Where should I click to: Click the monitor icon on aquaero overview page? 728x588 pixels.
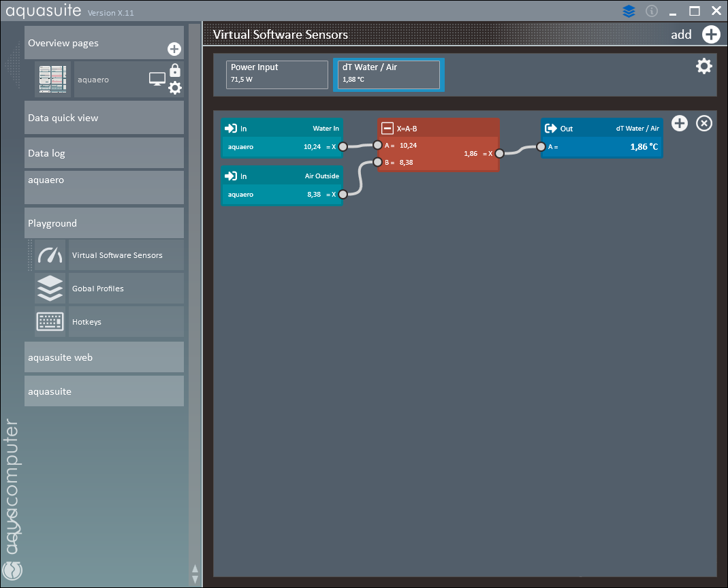click(157, 79)
